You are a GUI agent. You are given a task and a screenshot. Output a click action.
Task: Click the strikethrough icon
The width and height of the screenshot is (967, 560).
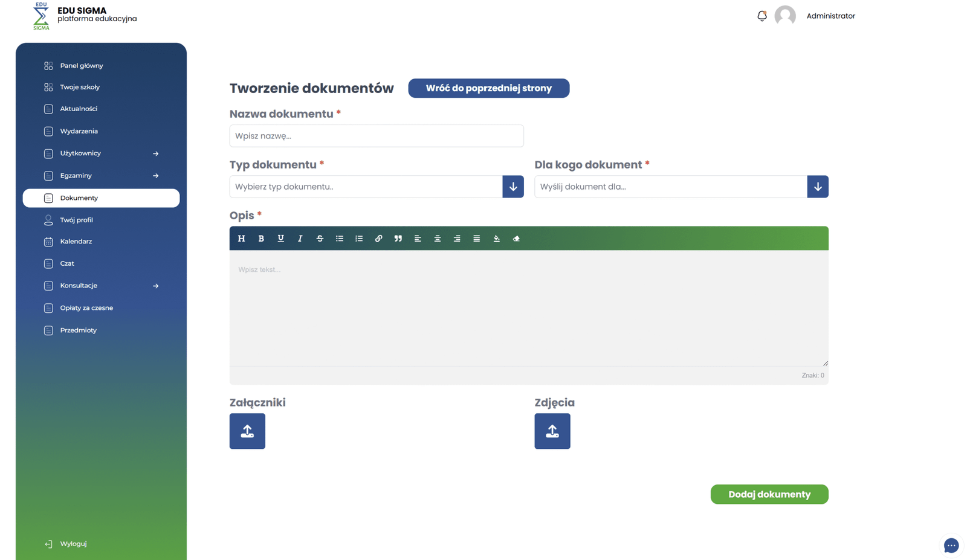[x=320, y=239]
